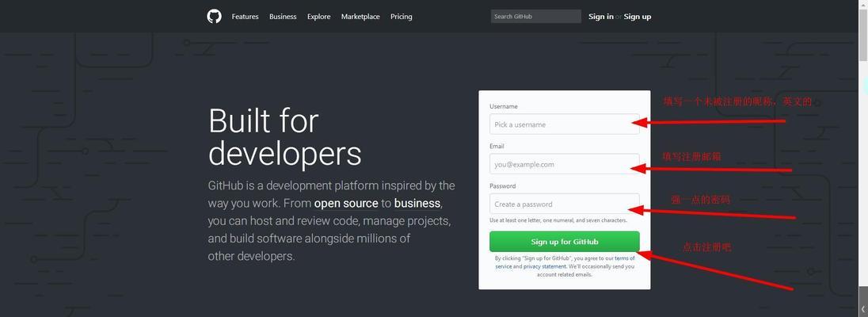Click the green Sign up for GitHub button
Viewport: 868px width, 317px height.
click(x=564, y=242)
